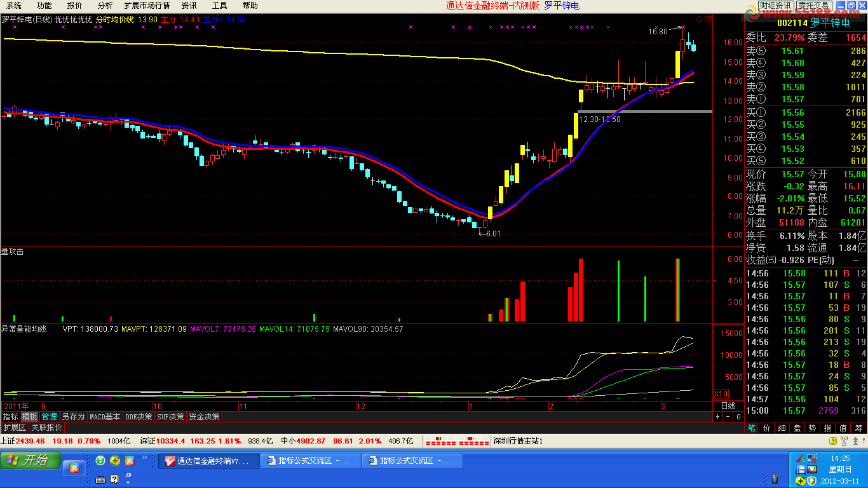The width and height of the screenshot is (868, 488).
Task: Toggle the red side-panel icon above the chart
Action: click(x=707, y=20)
